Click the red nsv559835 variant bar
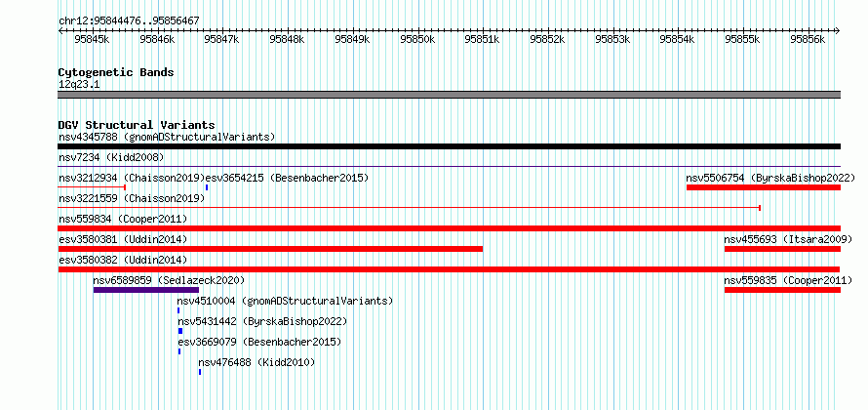Viewport: 868px width, 410px height. coord(782,290)
